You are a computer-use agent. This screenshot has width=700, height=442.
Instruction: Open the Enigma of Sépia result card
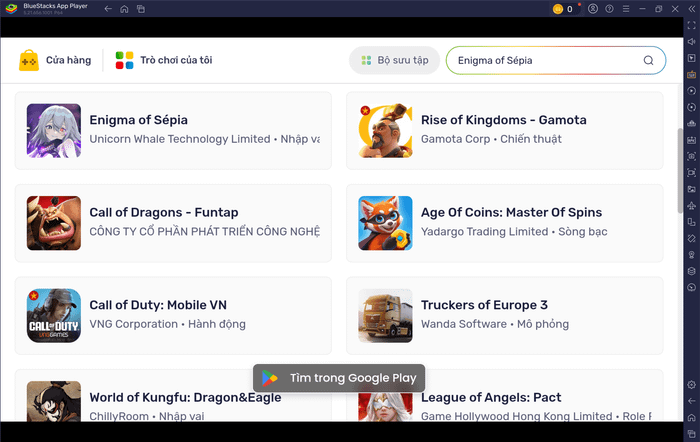[173, 130]
